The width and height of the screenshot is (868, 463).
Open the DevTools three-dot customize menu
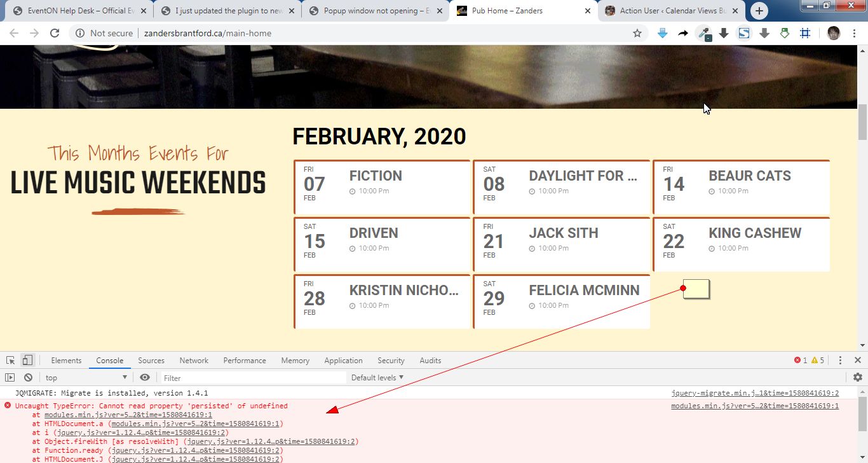pyautogui.click(x=840, y=361)
